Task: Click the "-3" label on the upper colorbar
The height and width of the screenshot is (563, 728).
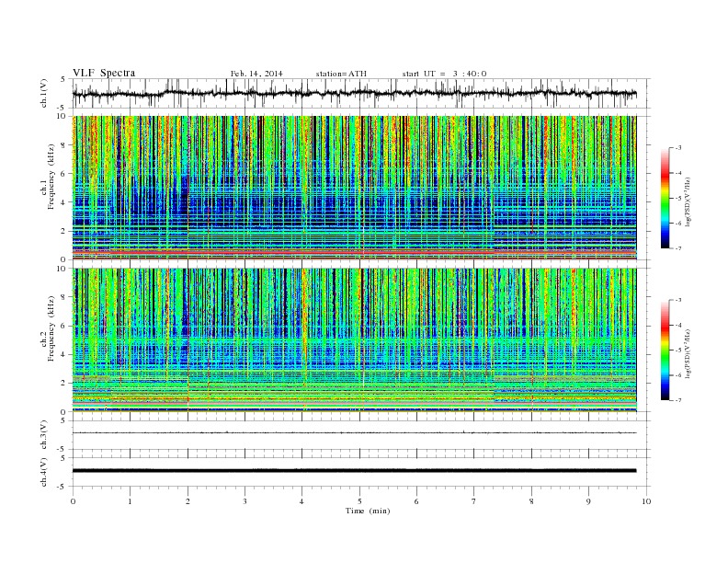Action: point(677,148)
